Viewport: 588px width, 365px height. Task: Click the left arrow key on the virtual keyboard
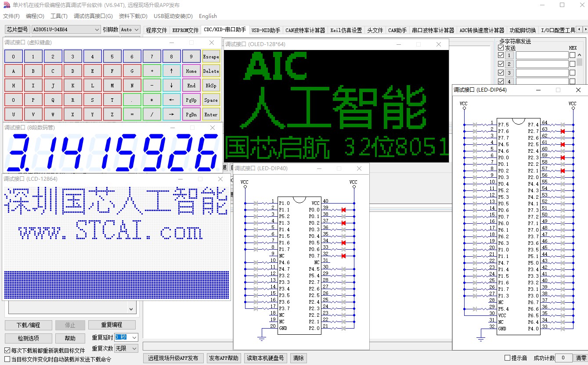171,100
